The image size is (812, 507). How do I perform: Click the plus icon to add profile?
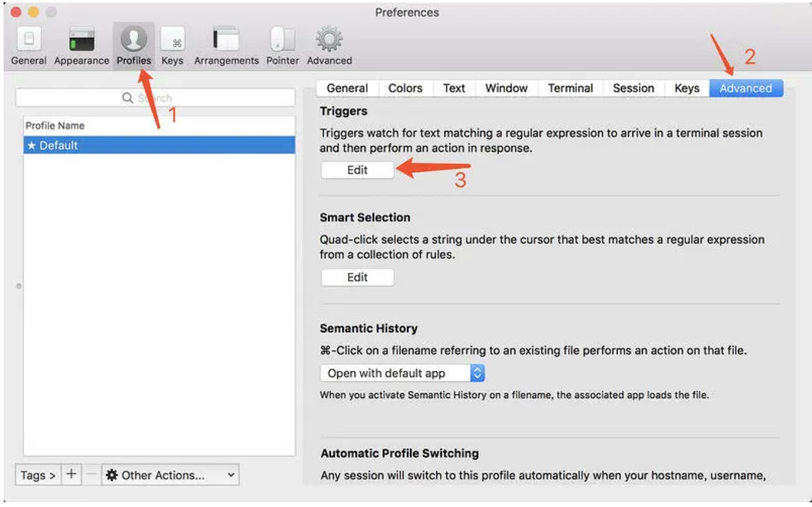[71, 474]
